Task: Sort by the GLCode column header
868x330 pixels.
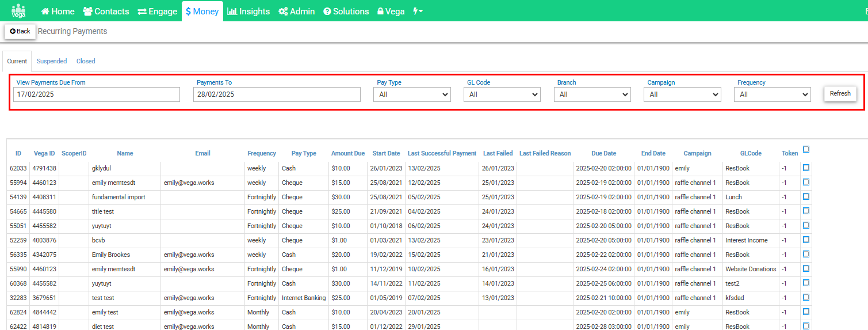Action: (751, 153)
